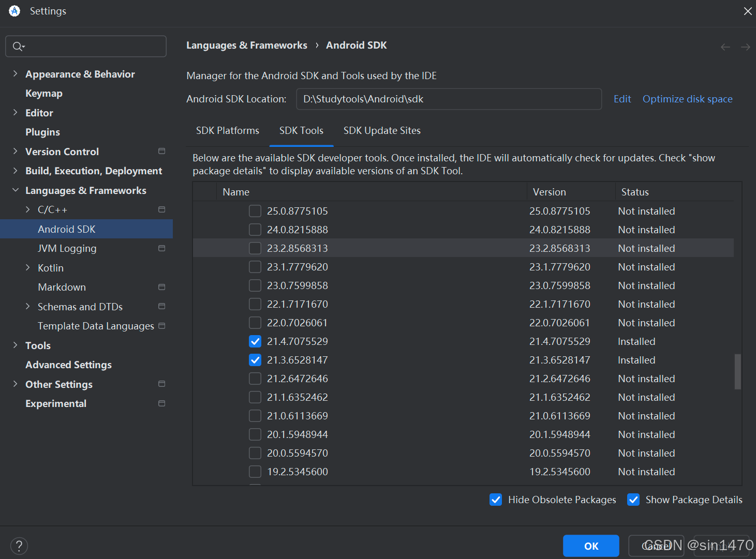Select the SDK Tools tab
This screenshot has width=756, height=559.
(x=301, y=131)
